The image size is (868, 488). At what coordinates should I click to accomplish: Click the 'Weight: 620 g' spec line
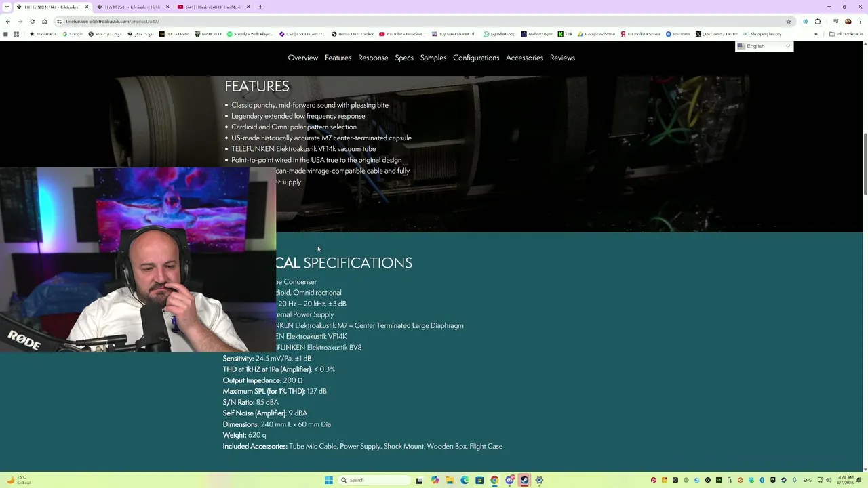tap(245, 435)
